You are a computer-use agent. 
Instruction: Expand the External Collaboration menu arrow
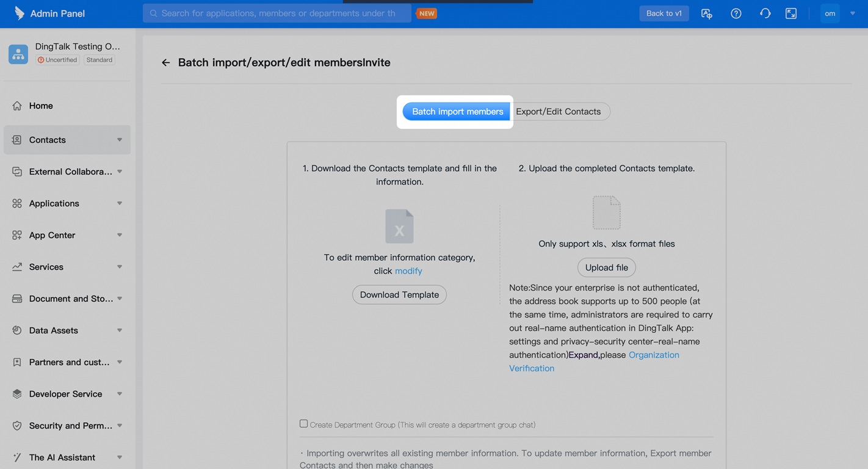pyautogui.click(x=120, y=172)
